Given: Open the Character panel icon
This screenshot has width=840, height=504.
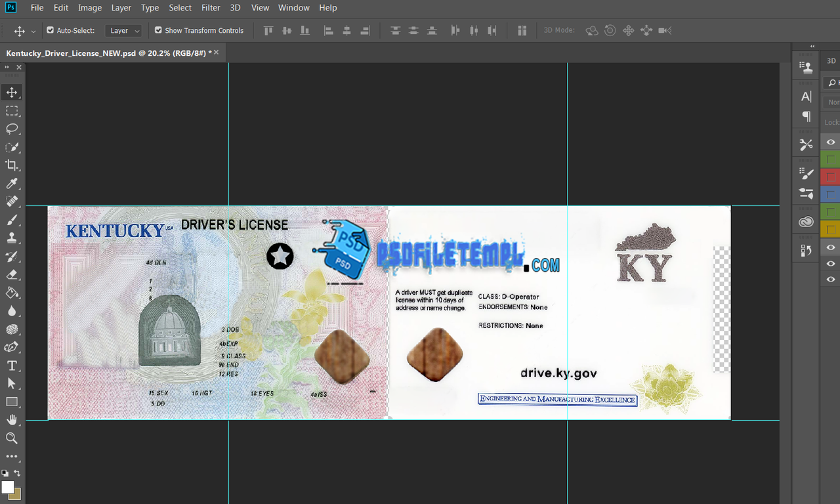Looking at the screenshot, I should (806, 97).
